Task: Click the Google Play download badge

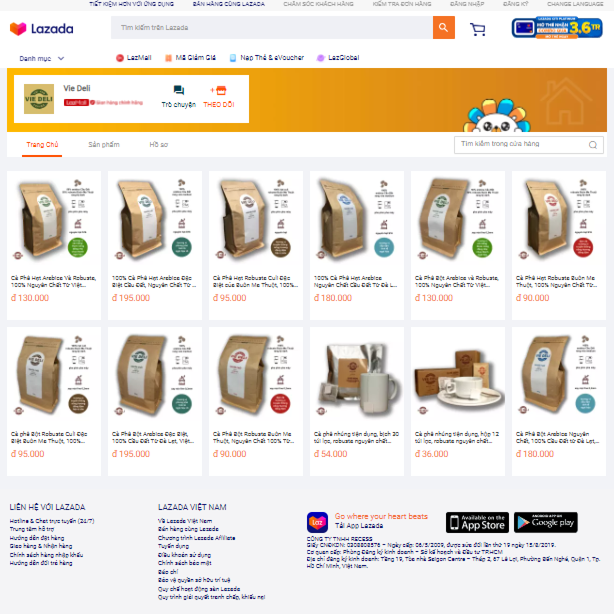Action: coord(545,522)
